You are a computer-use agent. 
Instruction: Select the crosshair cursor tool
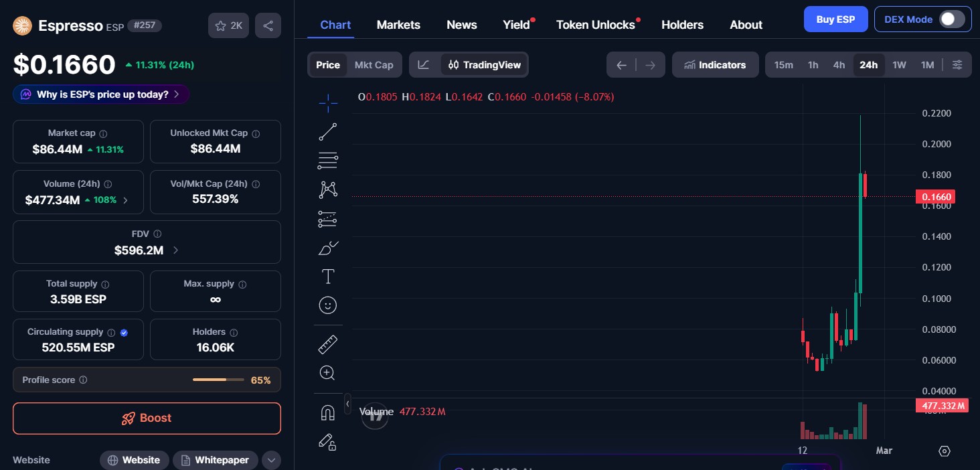coord(327,103)
